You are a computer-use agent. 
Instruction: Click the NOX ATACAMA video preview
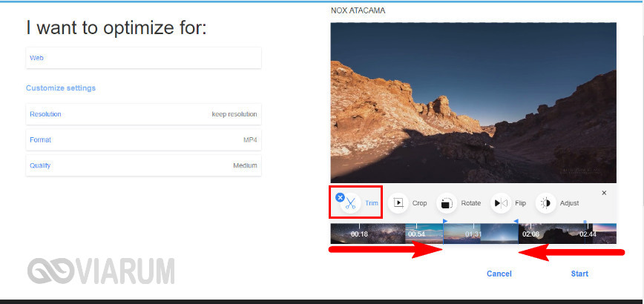(x=473, y=102)
